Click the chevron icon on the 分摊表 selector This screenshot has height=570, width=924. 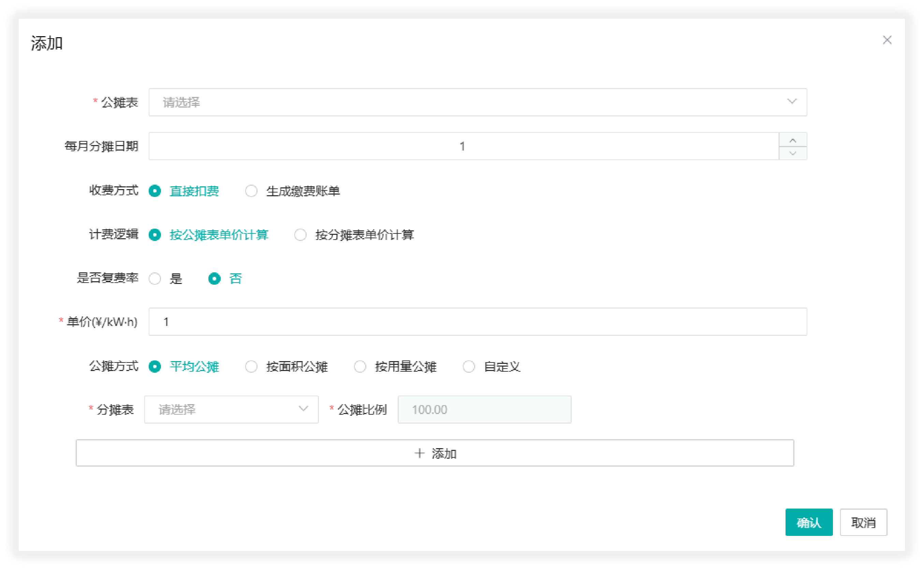tap(303, 409)
